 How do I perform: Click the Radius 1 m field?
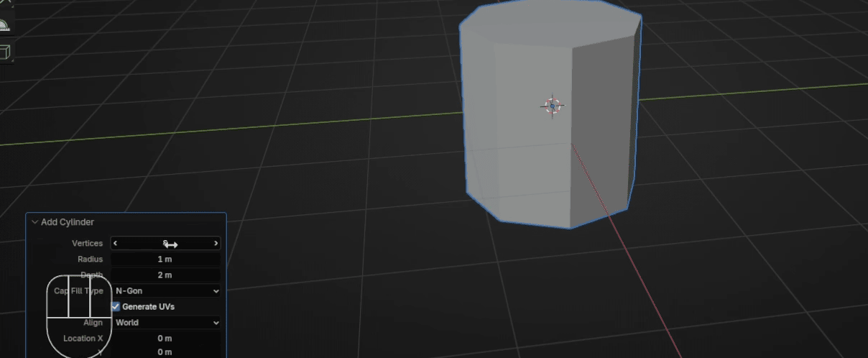(166, 260)
